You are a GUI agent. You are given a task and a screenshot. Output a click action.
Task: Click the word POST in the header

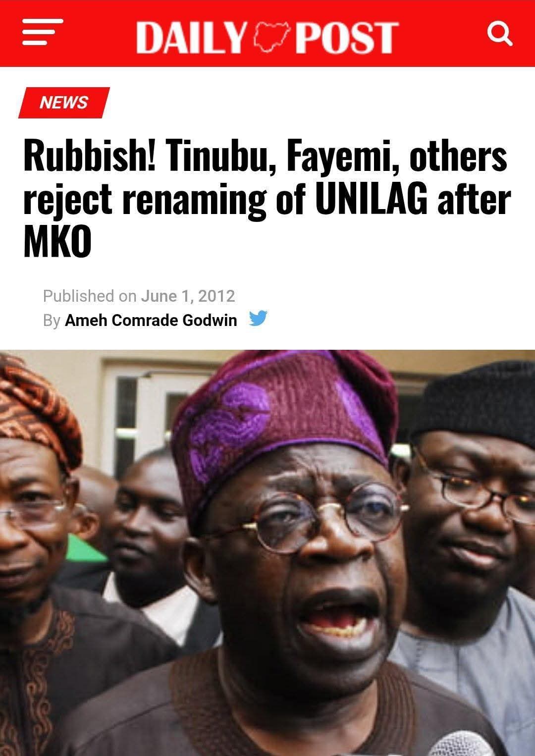(346, 37)
